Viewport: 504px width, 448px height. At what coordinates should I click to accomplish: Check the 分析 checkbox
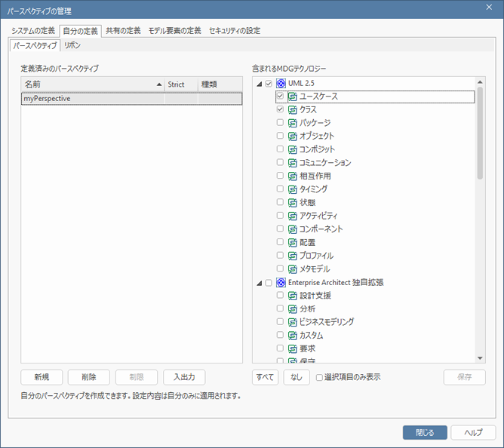coord(280,308)
